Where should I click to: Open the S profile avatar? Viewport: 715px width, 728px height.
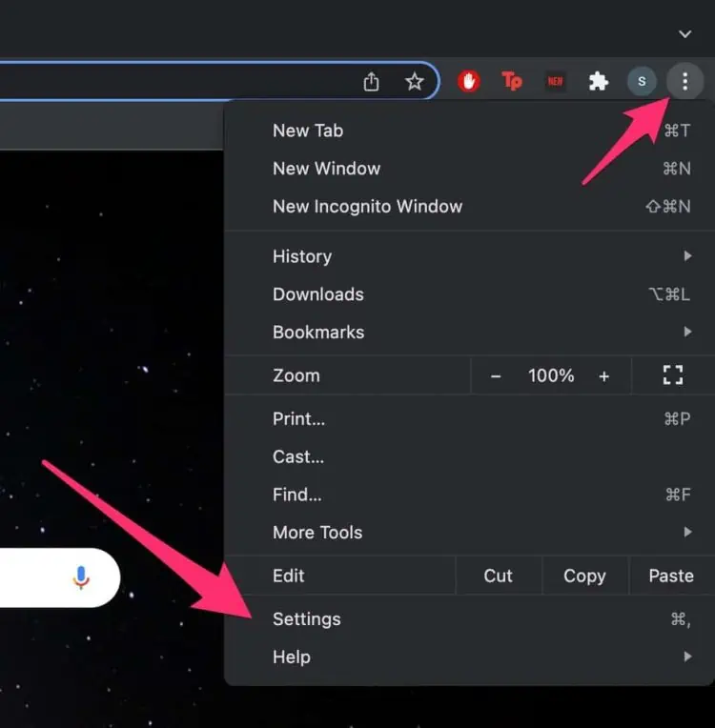coord(642,81)
